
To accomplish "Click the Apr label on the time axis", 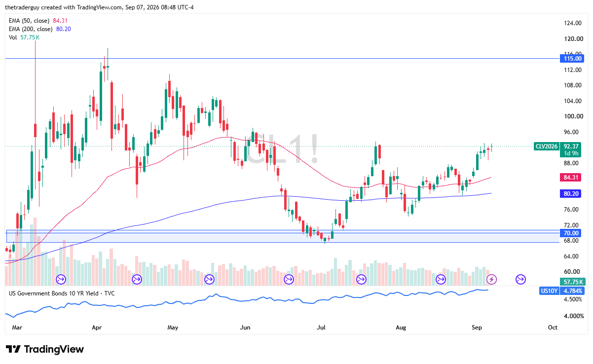I will pos(97,328).
